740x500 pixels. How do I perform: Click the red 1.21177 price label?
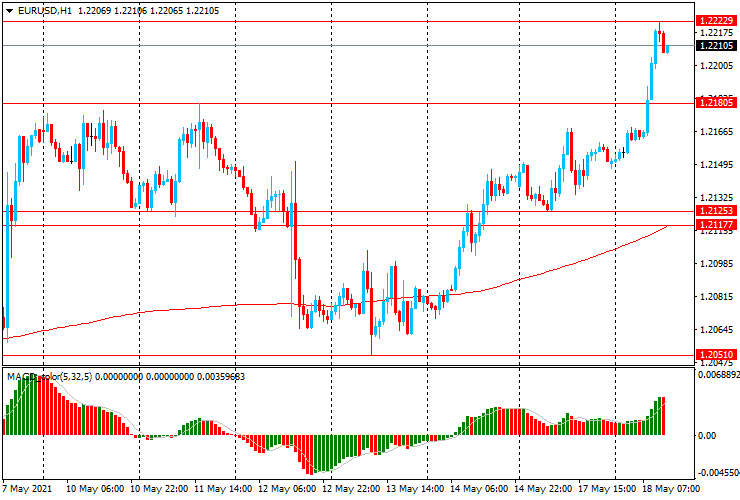click(x=716, y=225)
